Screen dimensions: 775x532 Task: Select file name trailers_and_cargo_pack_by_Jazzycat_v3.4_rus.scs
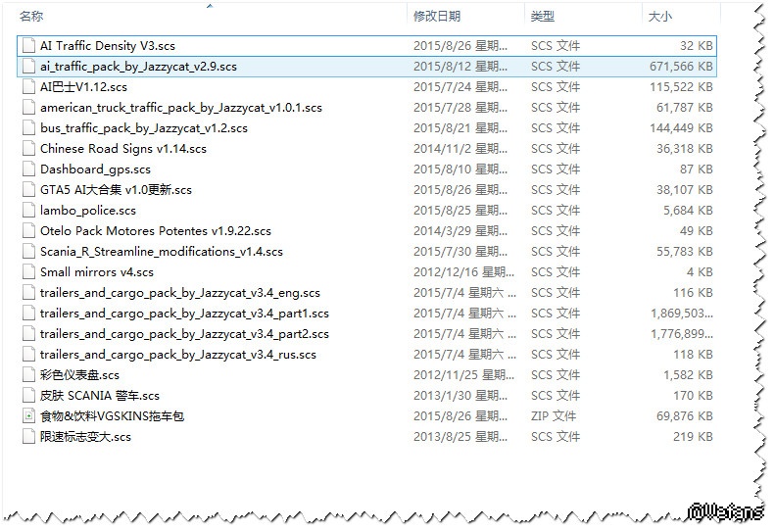click(x=178, y=355)
